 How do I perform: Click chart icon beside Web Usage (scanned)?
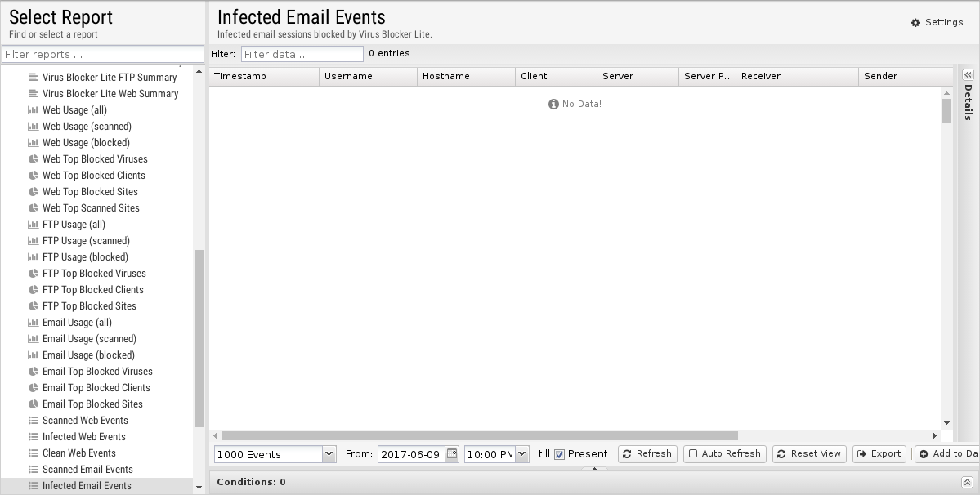[x=34, y=126]
